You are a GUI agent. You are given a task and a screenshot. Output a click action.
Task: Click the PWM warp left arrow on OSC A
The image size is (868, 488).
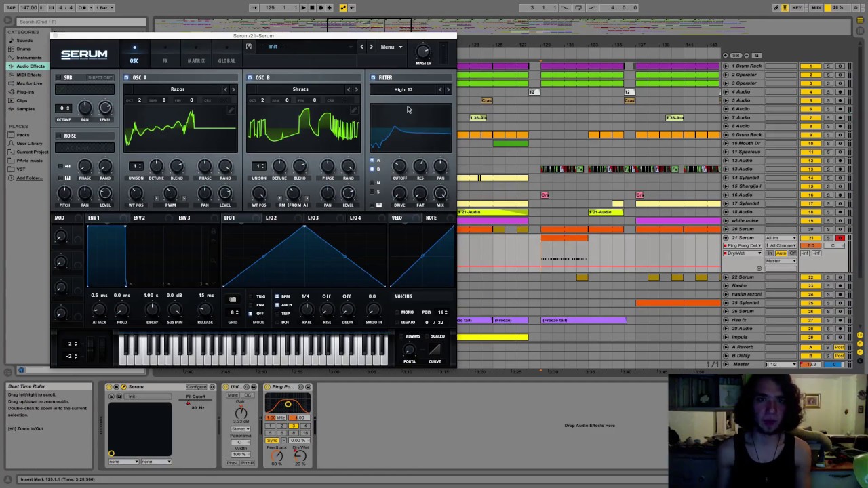pyautogui.click(x=157, y=199)
